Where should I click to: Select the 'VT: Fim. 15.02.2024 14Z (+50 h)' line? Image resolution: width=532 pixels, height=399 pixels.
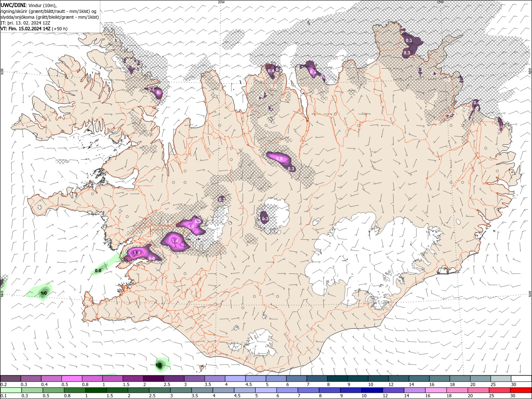[34, 29]
